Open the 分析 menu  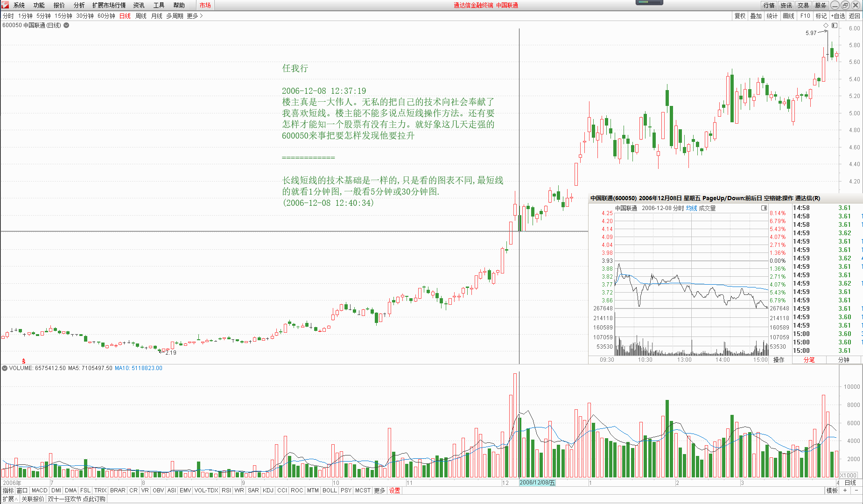click(79, 5)
